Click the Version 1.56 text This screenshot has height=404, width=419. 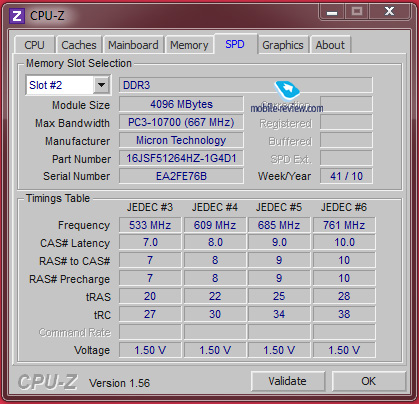click(x=119, y=383)
